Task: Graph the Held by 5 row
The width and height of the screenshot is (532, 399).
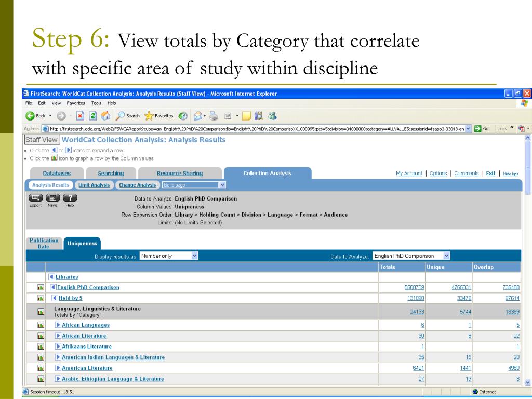Action: [x=41, y=298]
